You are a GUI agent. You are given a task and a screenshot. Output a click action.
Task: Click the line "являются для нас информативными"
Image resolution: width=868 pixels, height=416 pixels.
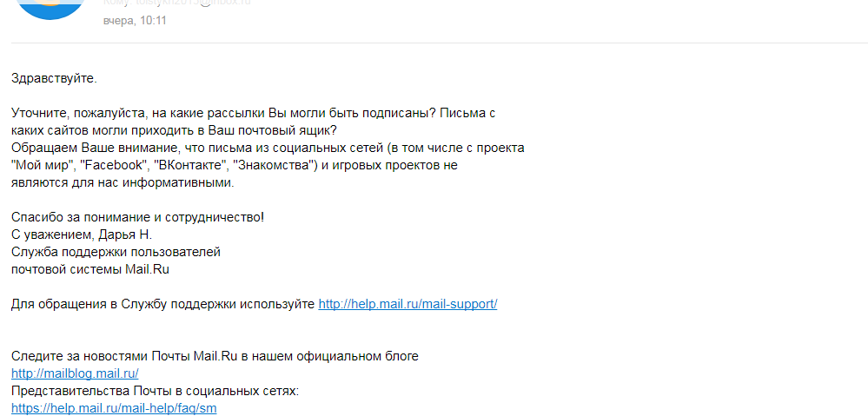click(123, 182)
